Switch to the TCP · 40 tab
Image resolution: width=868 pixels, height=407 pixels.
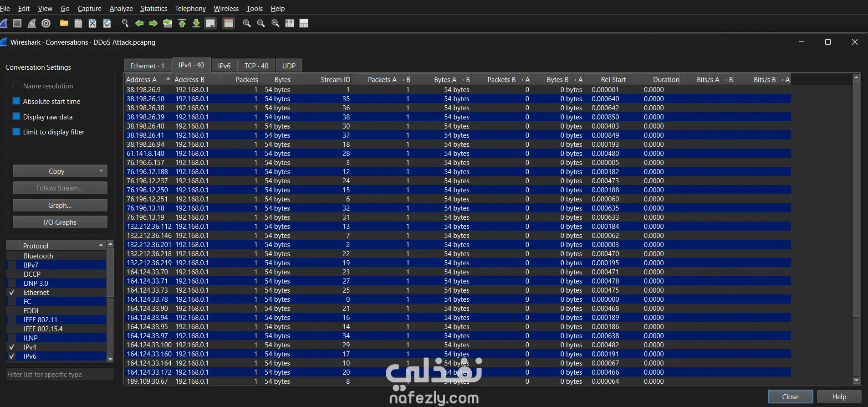tap(256, 66)
